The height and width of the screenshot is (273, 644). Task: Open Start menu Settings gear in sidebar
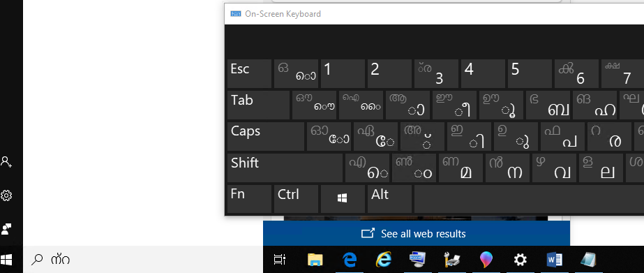pyautogui.click(x=6, y=195)
